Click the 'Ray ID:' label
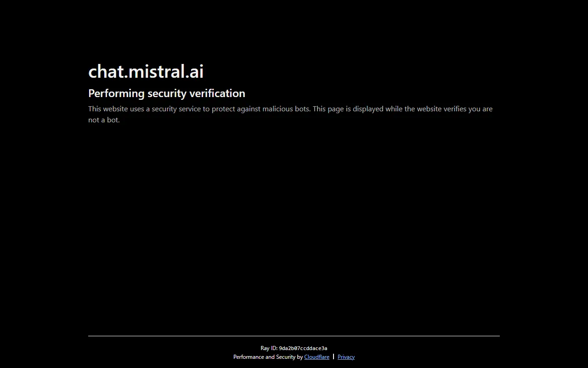Viewport: 588px width, 368px height. (269, 349)
